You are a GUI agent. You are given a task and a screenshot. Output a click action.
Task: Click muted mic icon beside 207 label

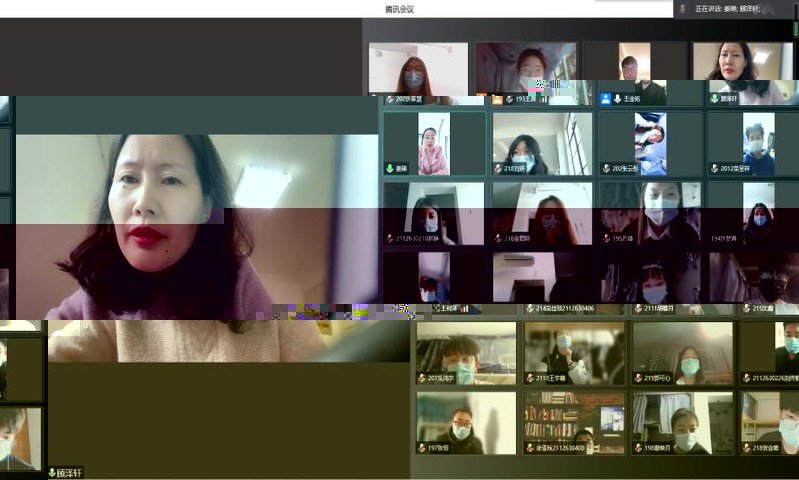point(422,378)
